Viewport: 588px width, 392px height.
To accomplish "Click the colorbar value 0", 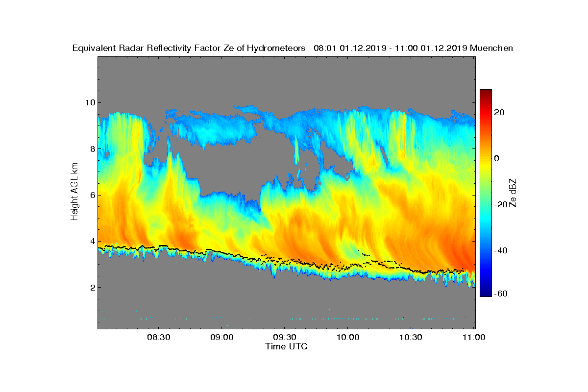I will tap(497, 158).
